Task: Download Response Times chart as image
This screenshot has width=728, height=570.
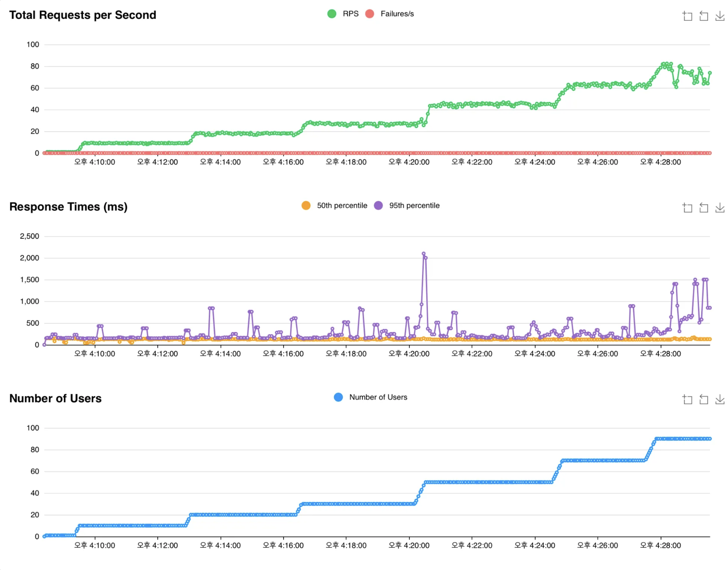Action: (x=720, y=208)
